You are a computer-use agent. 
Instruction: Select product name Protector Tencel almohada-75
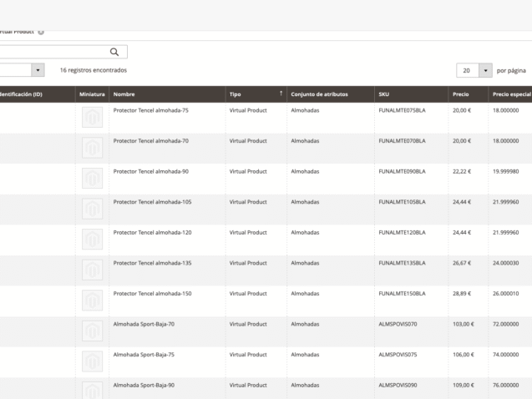click(150, 110)
